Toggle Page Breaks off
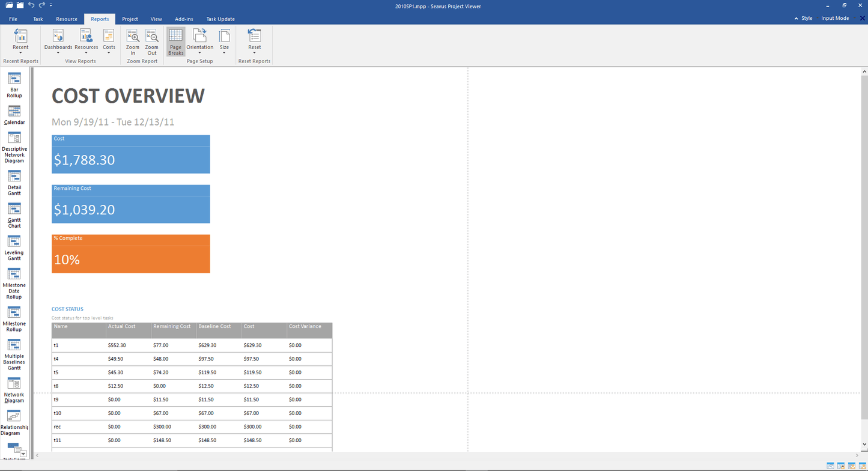868x471 pixels. [x=175, y=41]
